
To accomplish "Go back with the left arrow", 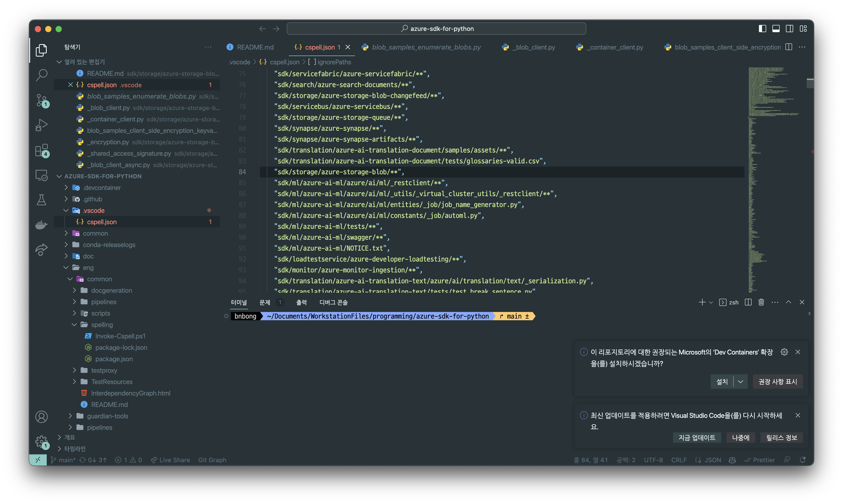I will tap(262, 29).
